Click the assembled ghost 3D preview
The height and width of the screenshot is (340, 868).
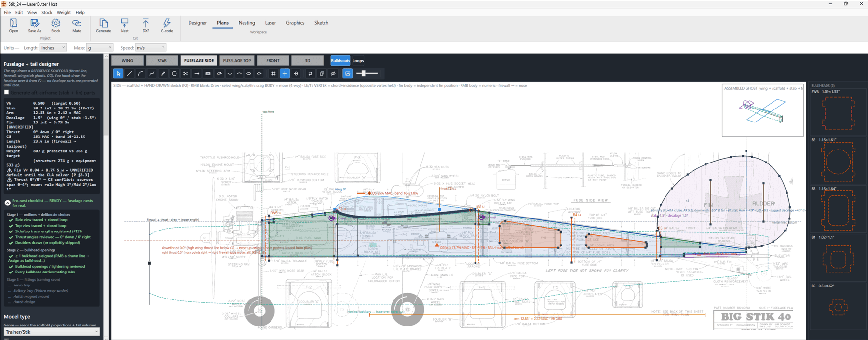[x=762, y=110]
